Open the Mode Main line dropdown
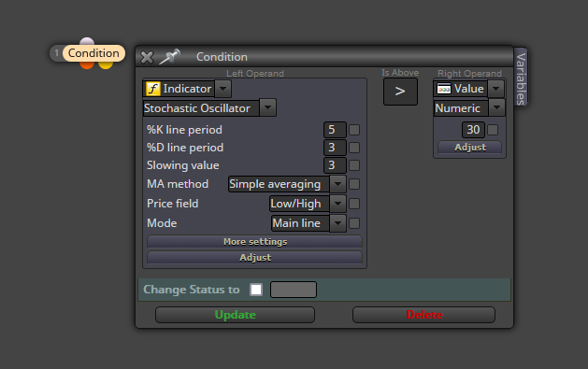The width and height of the screenshot is (588, 369). pos(337,223)
